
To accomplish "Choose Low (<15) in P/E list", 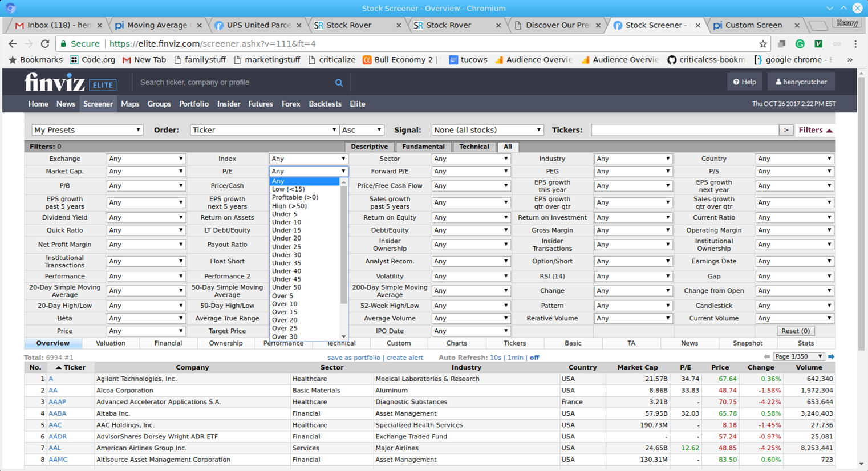I will (288, 189).
